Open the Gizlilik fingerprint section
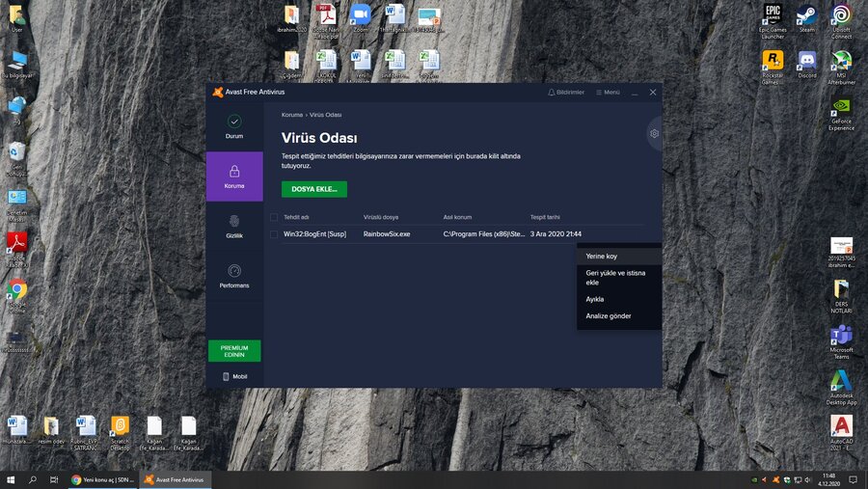 (234, 221)
